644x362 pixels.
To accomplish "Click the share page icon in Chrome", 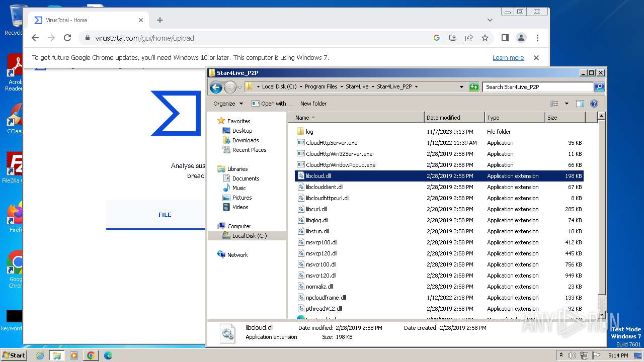I will coord(469,38).
